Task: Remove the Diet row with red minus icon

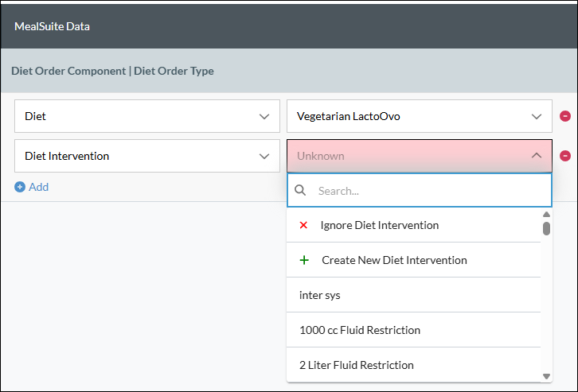Action: 565,116
